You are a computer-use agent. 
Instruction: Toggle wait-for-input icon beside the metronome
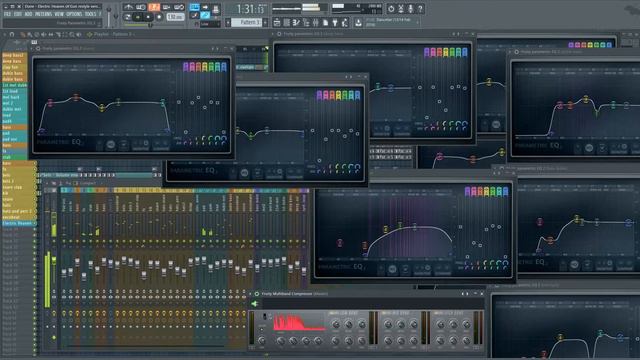coord(141,7)
